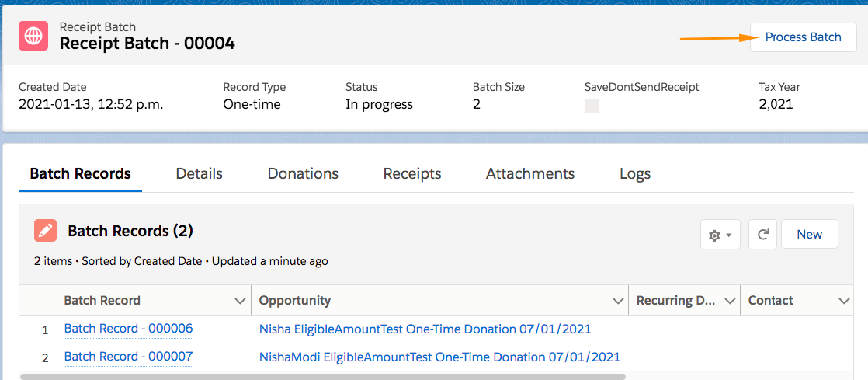Expand the Opportunity column menu

click(x=618, y=301)
